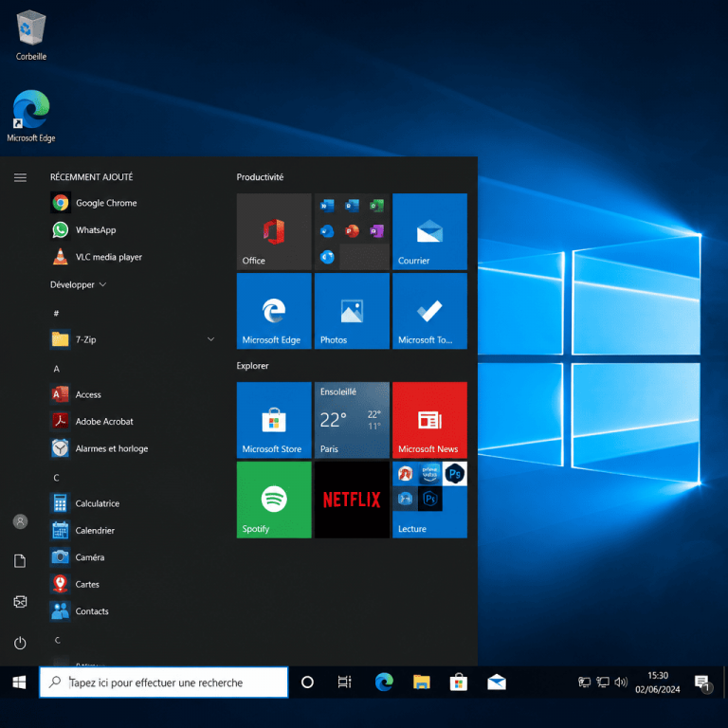
Task: Click the network tray icon
Action: pyautogui.click(x=603, y=682)
